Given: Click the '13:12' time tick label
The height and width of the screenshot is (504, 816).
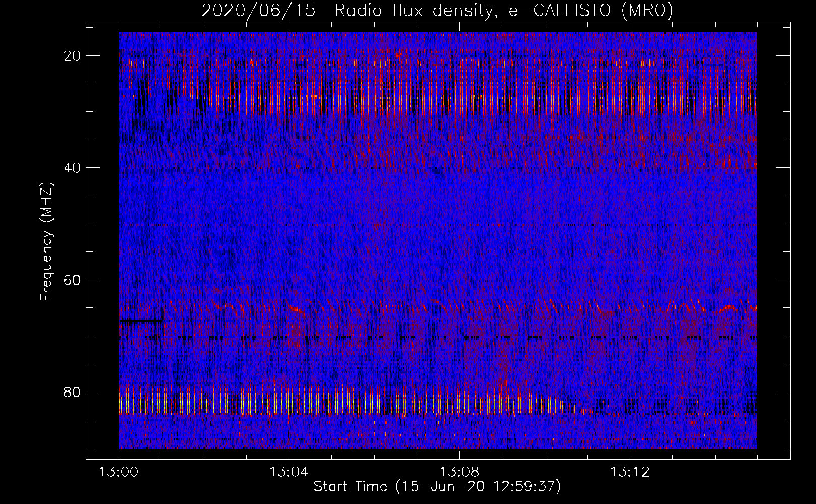Looking at the screenshot, I should [x=630, y=472].
